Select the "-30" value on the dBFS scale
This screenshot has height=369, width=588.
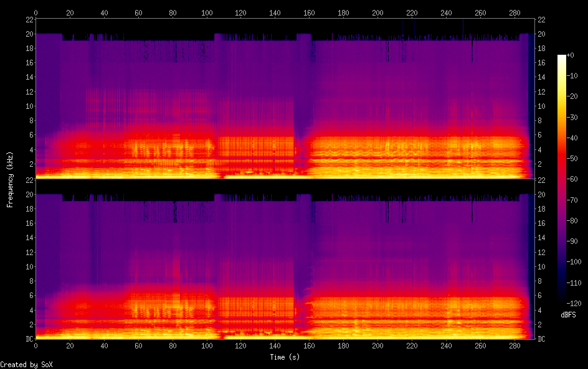pos(572,117)
